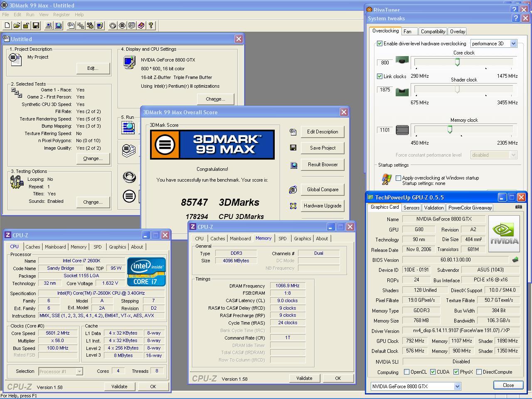Image resolution: width=532 pixels, height=399 pixels.
Task: Click the Result Browser icon in score dialog
Action: (x=293, y=165)
